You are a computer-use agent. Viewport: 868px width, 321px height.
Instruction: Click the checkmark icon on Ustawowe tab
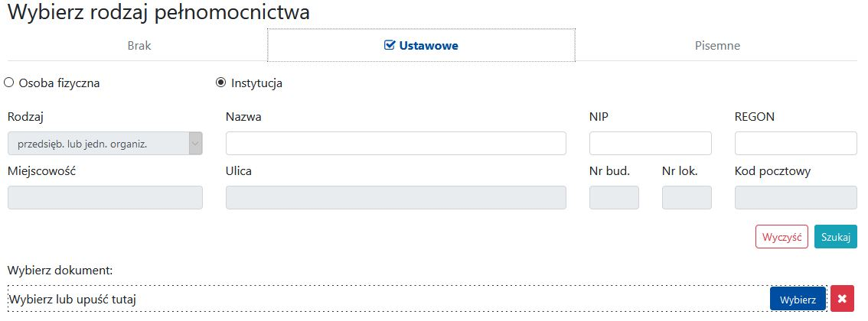[x=389, y=45]
